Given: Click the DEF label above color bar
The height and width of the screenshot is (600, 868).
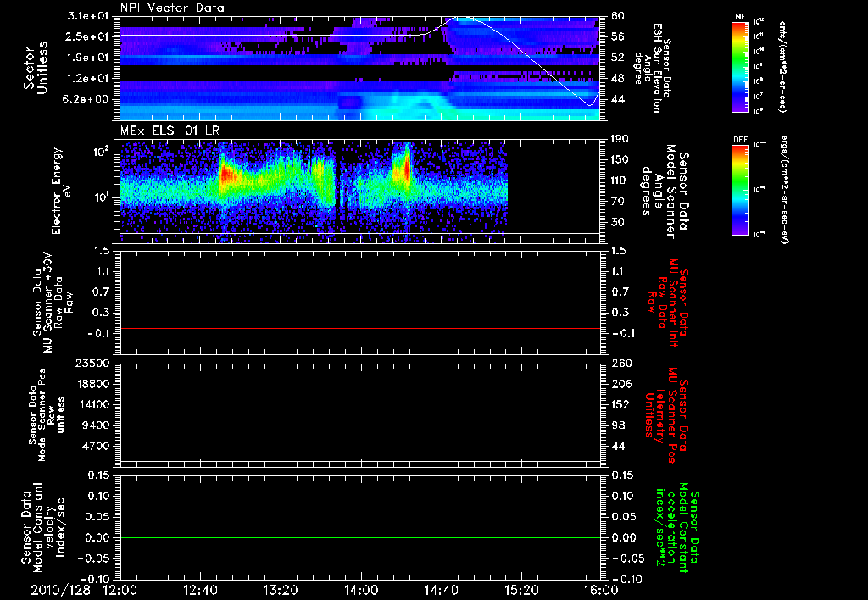Looking at the screenshot, I should pyautogui.click(x=741, y=140).
